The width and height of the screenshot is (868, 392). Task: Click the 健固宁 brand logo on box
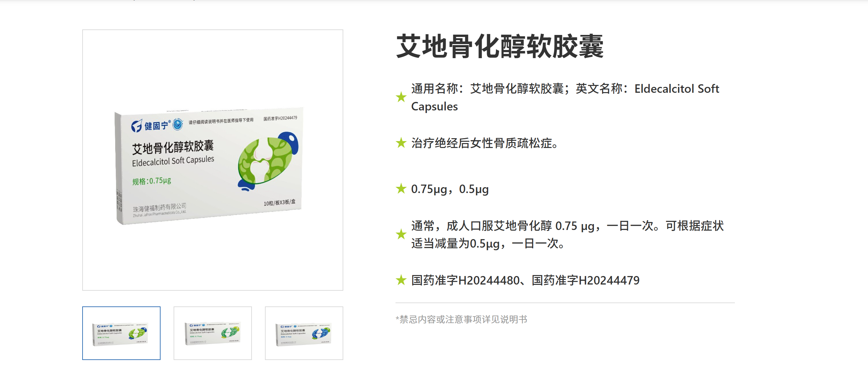coord(150,126)
